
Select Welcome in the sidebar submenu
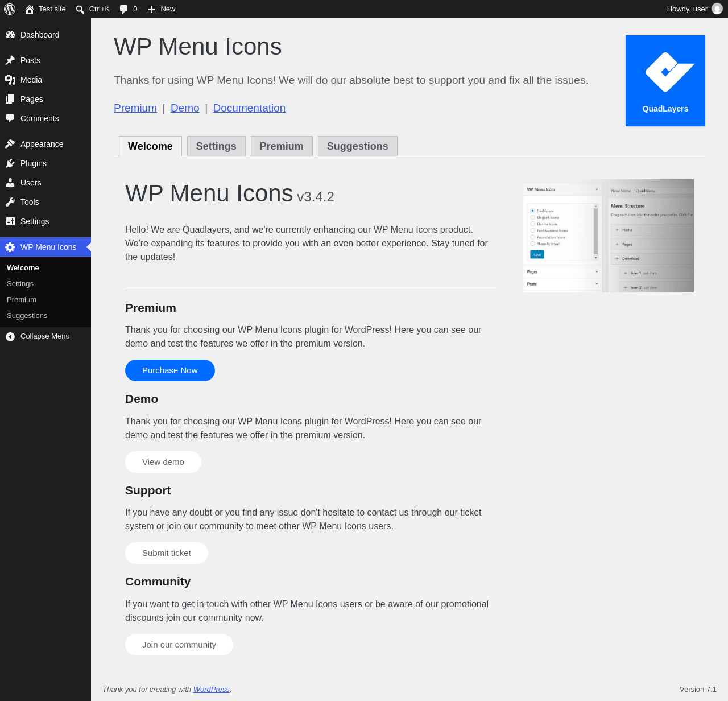(x=45, y=268)
